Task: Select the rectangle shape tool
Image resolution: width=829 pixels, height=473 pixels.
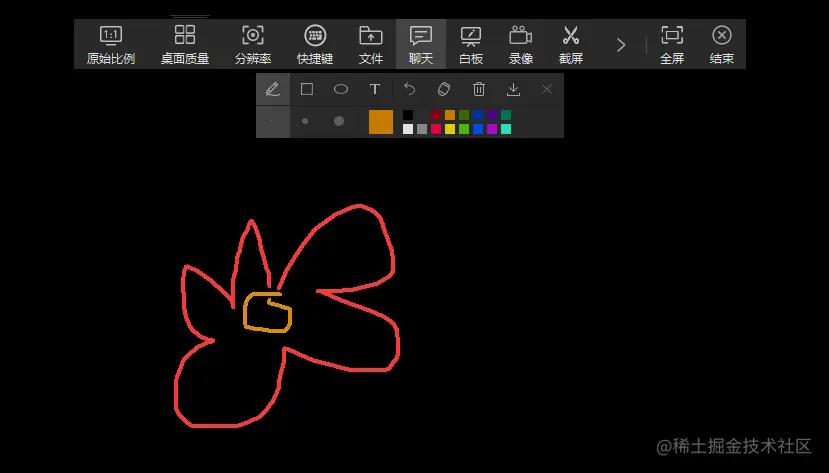Action: point(307,89)
